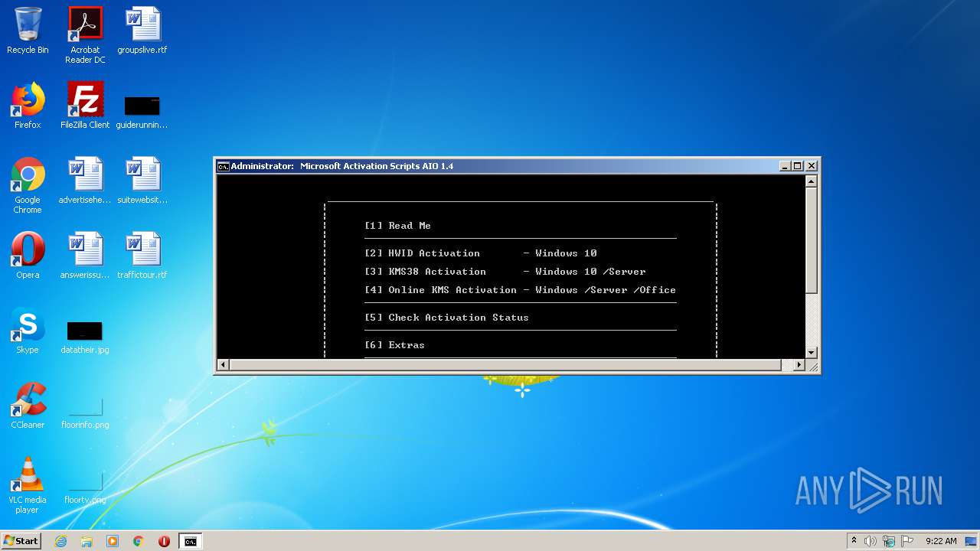Open the Recycle Bin desktop icon

coord(28,31)
